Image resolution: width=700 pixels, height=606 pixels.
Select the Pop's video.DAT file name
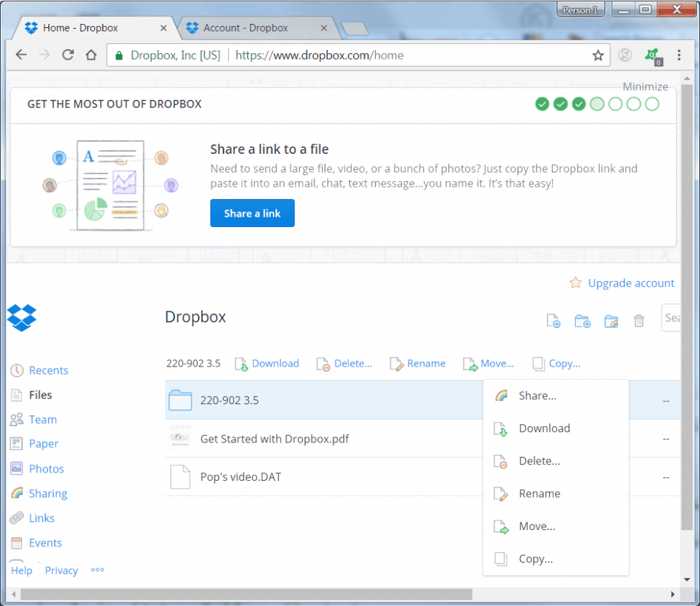pos(241,477)
